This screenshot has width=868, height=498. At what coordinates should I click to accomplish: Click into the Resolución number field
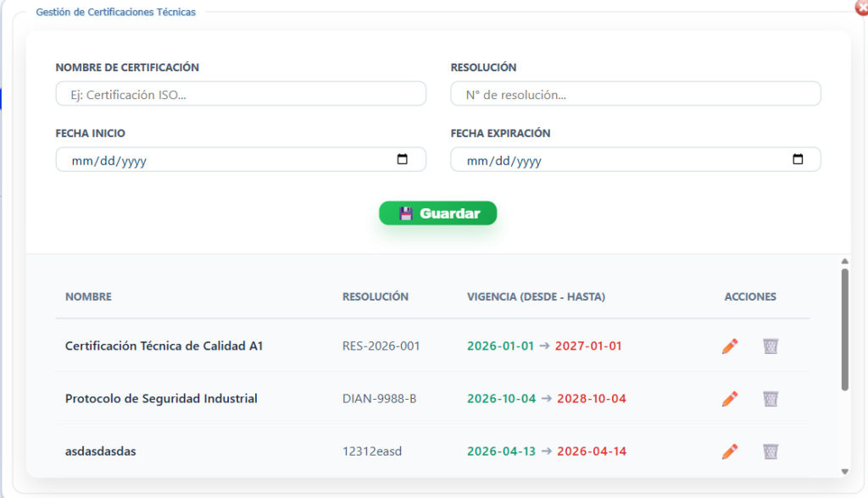pos(635,94)
